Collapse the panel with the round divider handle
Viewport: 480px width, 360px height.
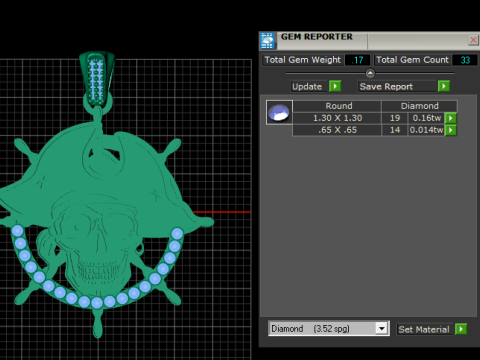click(x=370, y=73)
